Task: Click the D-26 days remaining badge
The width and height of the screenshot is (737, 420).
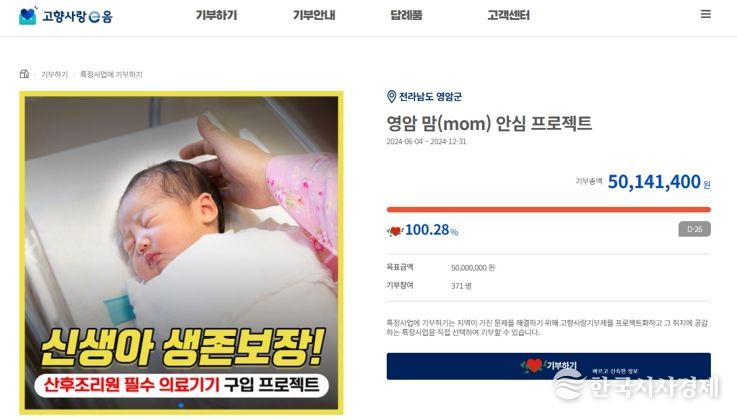Action: click(694, 229)
